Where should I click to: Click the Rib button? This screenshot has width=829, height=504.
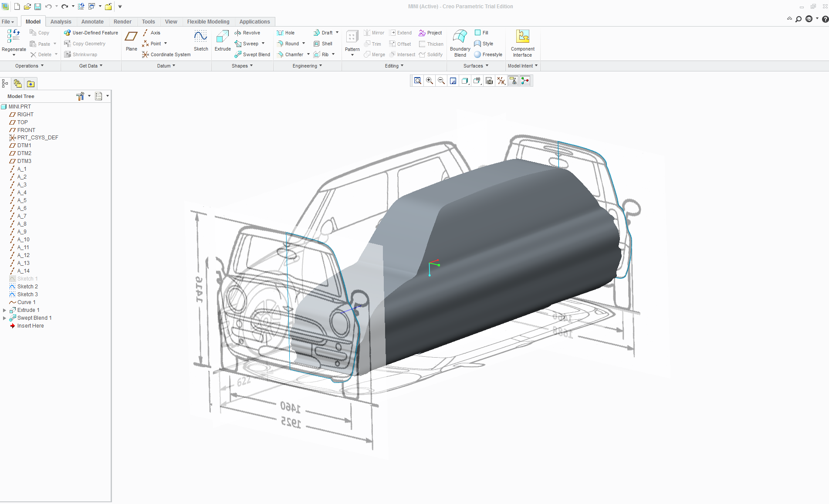click(x=321, y=54)
